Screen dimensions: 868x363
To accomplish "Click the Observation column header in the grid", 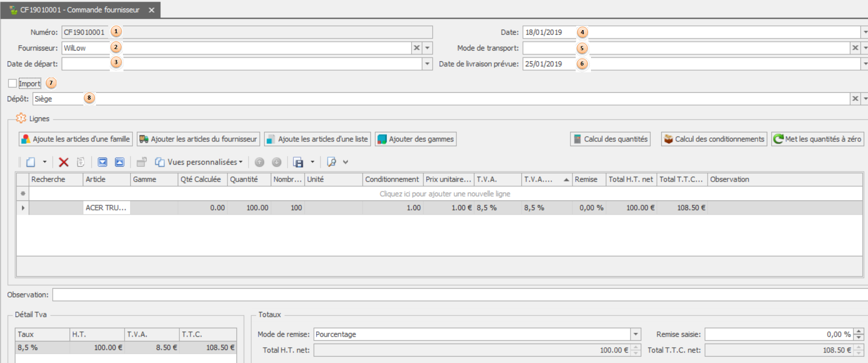I will coord(785,179).
